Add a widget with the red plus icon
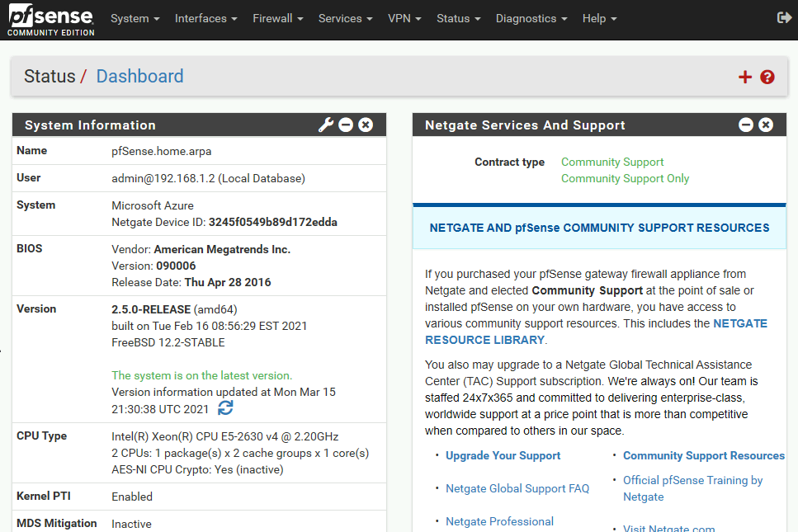Viewport: 798px width, 532px height. click(x=745, y=77)
